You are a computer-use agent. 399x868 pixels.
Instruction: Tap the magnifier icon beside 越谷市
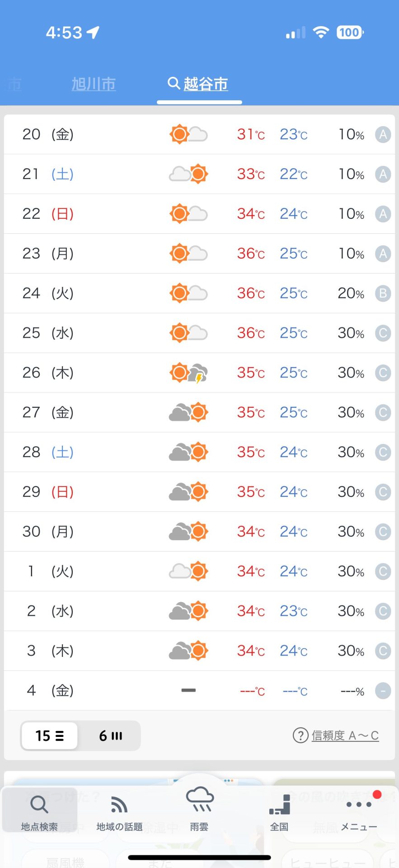tap(174, 83)
